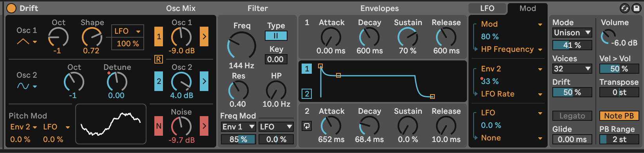Click the Glide 0.00 ms field

[572, 139]
